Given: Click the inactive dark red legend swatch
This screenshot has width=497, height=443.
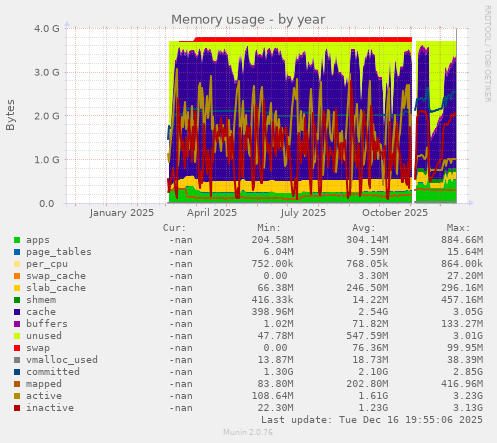Looking at the screenshot, I should tap(17, 408).
